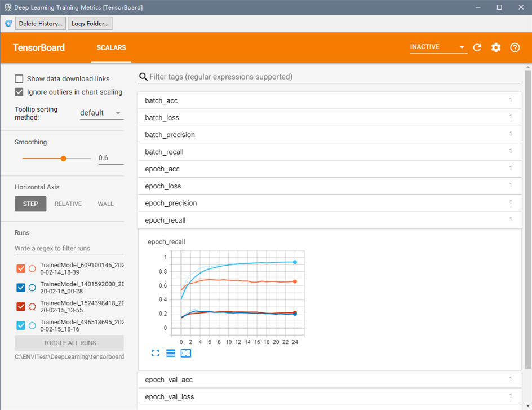Expand the batch_recall section
532x410 pixels.
click(x=330, y=152)
